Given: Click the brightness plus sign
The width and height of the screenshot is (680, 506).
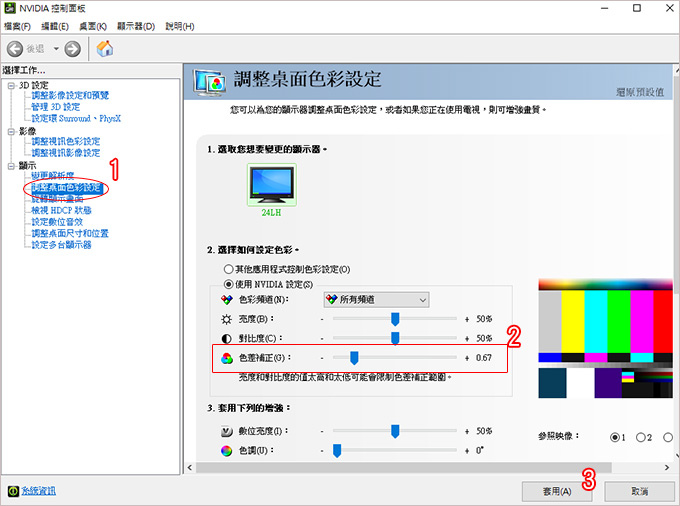Looking at the screenshot, I should [x=467, y=320].
